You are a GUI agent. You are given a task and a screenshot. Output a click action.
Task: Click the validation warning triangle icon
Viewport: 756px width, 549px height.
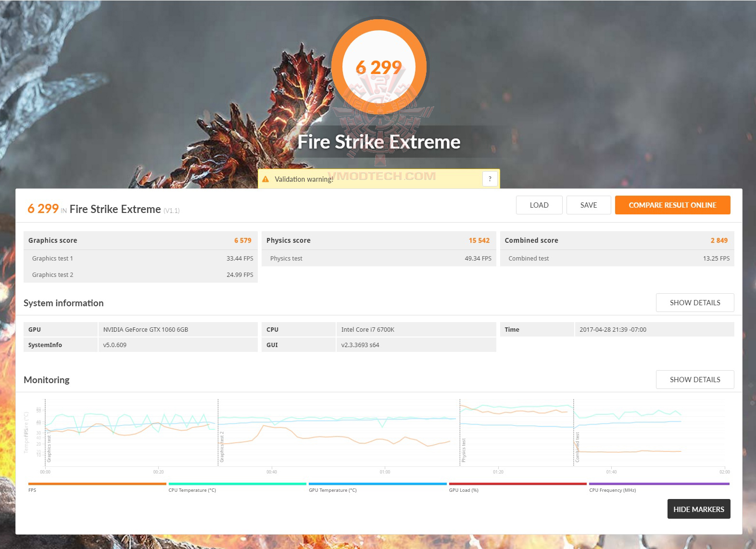[265, 179]
